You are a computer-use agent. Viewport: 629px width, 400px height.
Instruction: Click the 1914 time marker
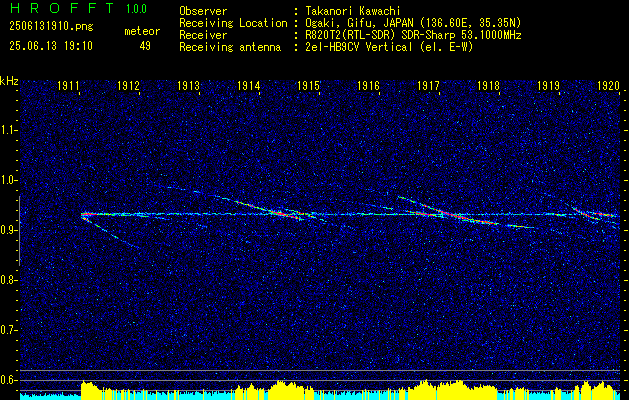pyautogui.click(x=248, y=85)
